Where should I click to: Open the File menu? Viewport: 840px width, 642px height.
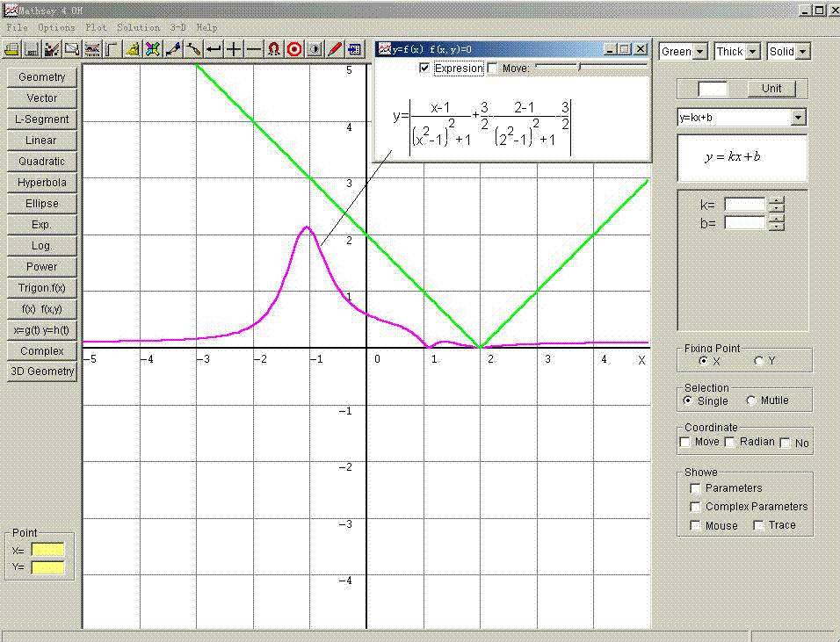(x=17, y=27)
